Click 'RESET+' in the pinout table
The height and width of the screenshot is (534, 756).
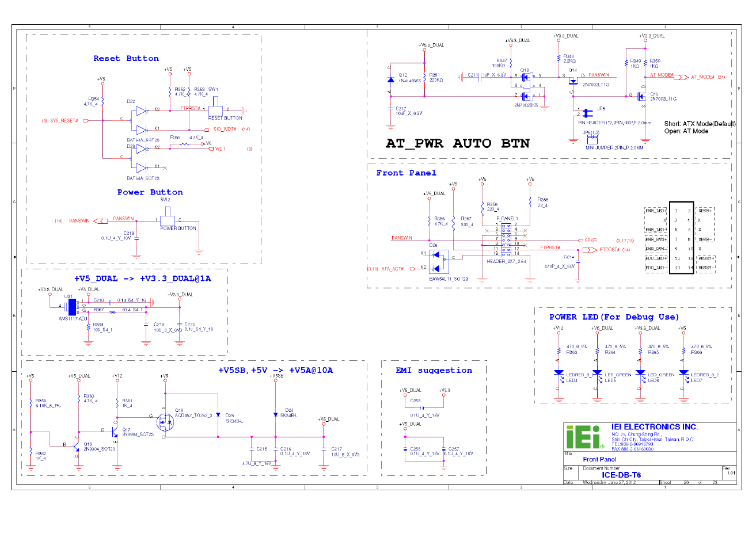pos(706,258)
